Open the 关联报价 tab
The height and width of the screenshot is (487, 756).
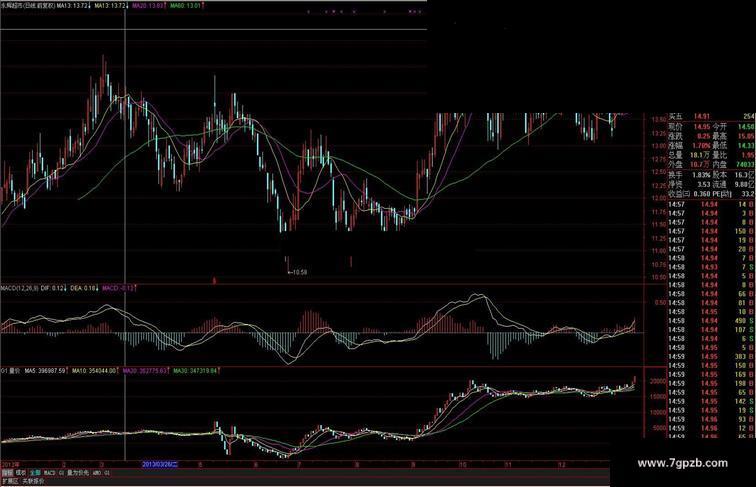pos(33,481)
